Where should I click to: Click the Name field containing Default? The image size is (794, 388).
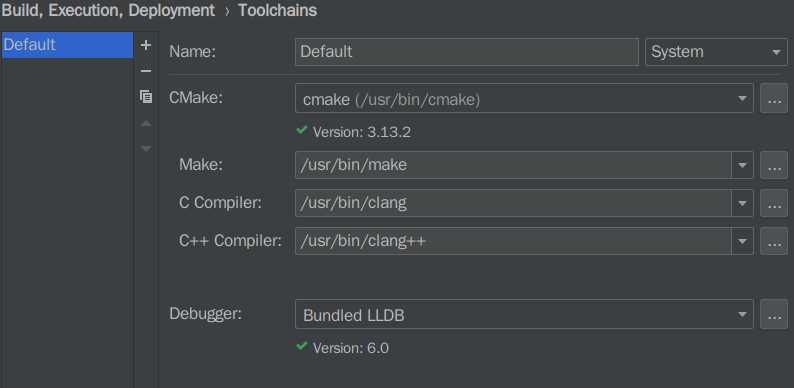(x=466, y=52)
